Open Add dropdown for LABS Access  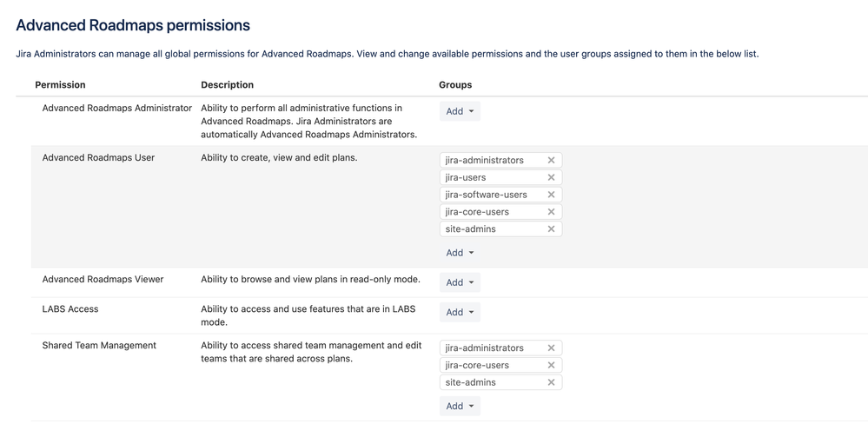click(x=460, y=312)
